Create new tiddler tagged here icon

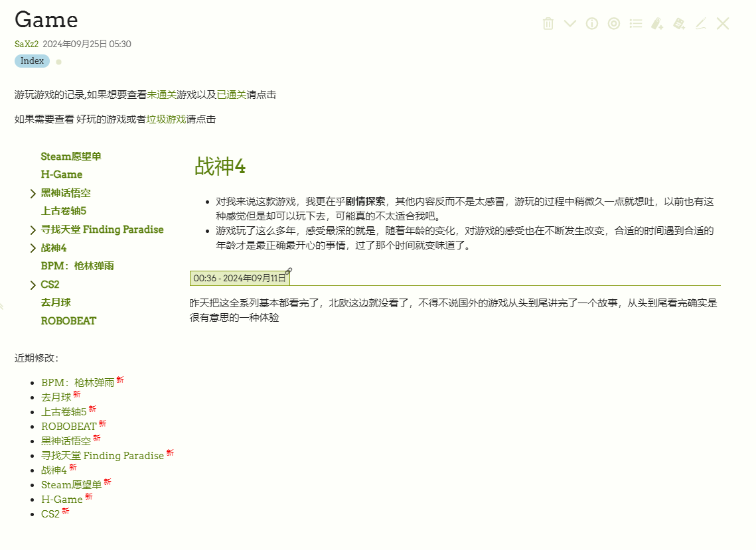click(x=657, y=23)
